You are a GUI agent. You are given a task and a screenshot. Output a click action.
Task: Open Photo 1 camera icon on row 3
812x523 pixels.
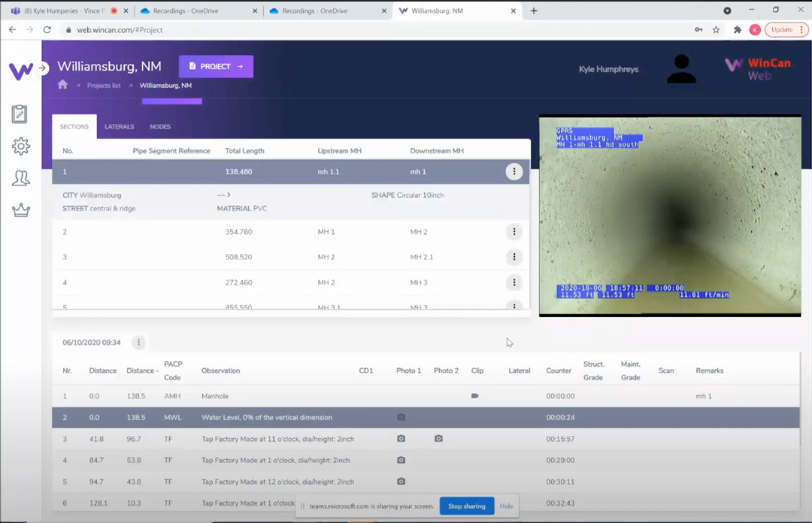401,438
